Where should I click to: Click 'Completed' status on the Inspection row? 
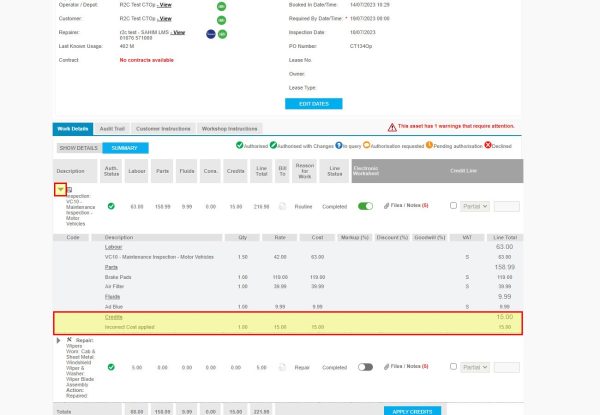click(x=334, y=207)
